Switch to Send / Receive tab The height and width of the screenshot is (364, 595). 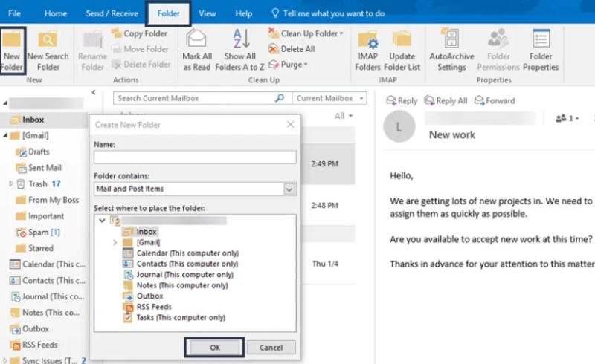[112, 13]
